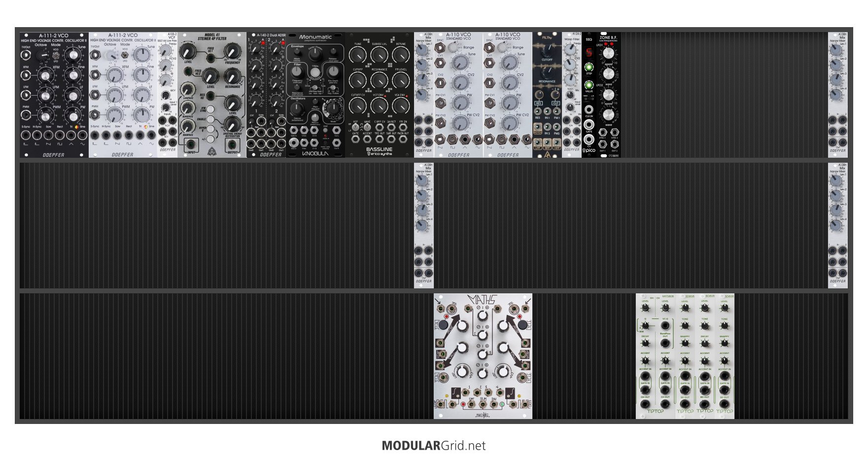Click the VC Q jack on the Hats808
Image resolution: width=868 pixels, height=456 pixels.
click(x=665, y=326)
